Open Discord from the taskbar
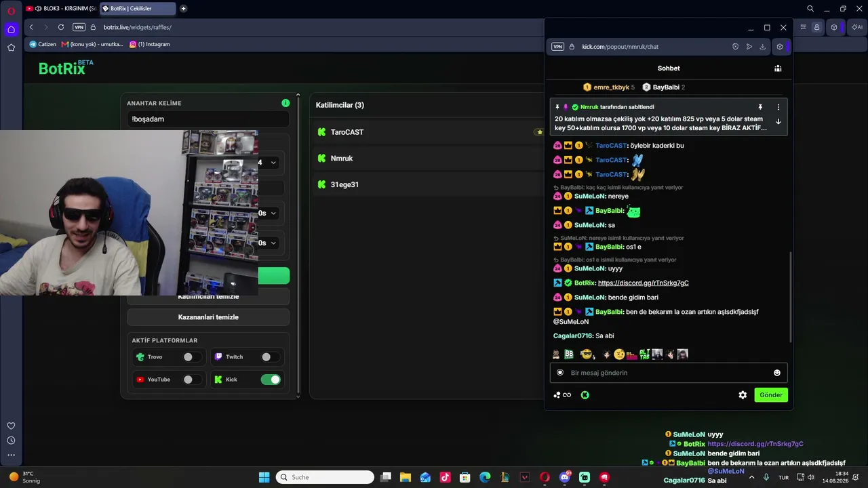Screen dimensions: 868x488 click(565, 477)
